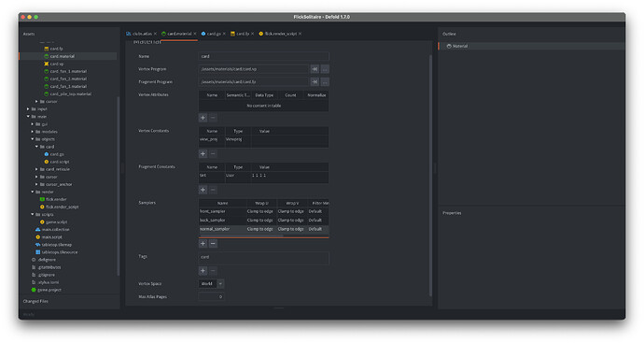Select the view_proj vertex constant cell
This screenshot has width=644, height=343.
(212, 139)
